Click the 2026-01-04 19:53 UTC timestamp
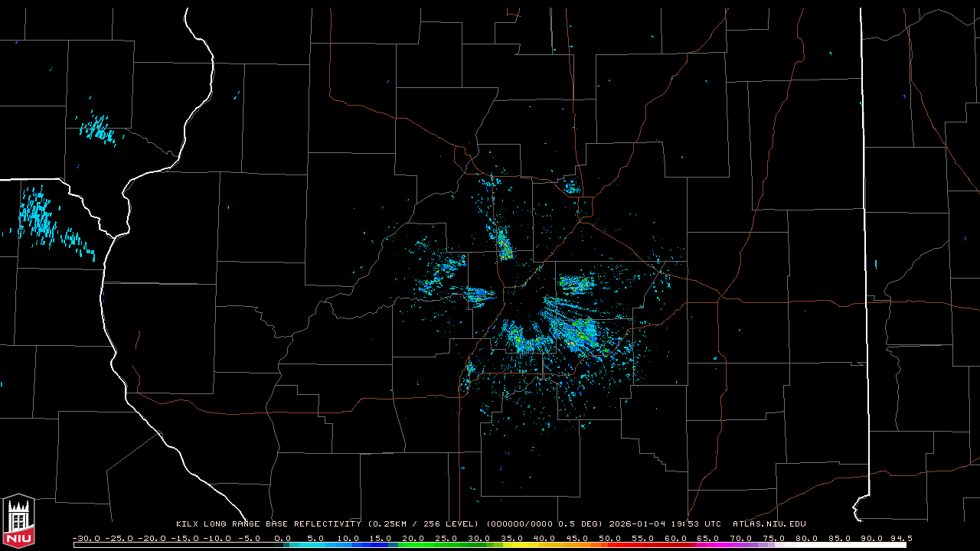 click(665, 524)
